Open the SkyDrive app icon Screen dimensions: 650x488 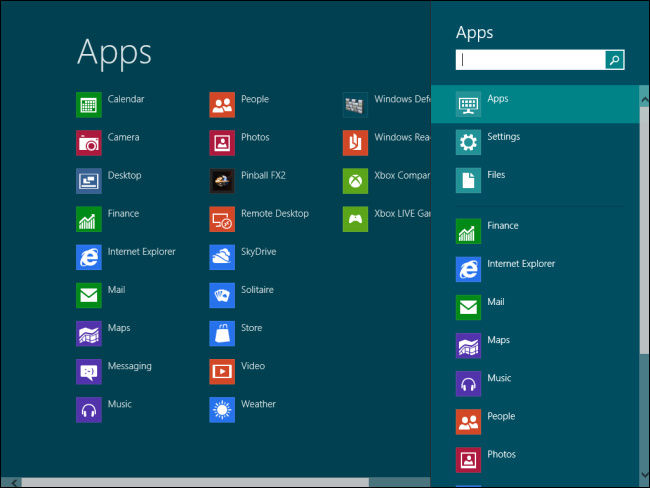point(222,257)
